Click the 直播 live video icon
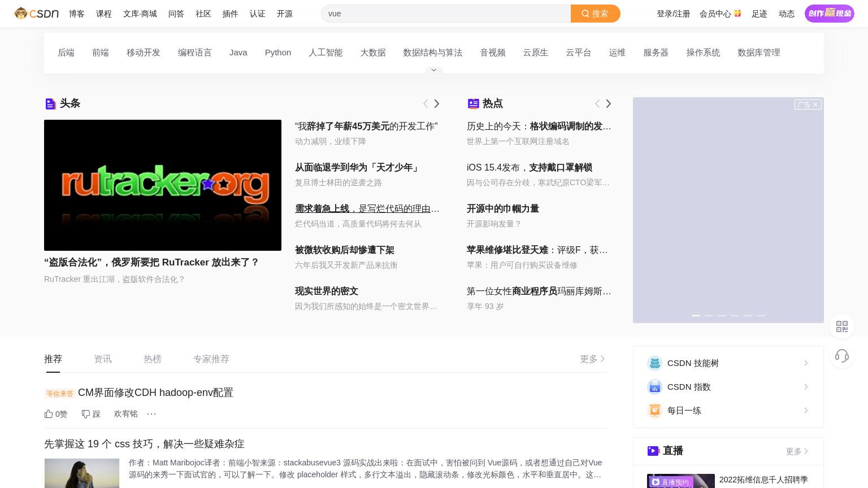Viewport: 868px width, 488px height. pos(653,451)
